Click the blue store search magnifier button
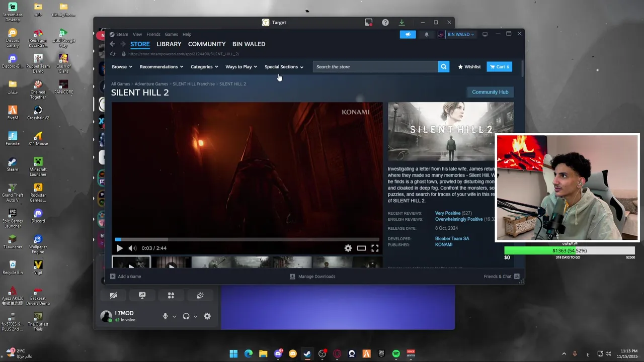 coord(443,67)
